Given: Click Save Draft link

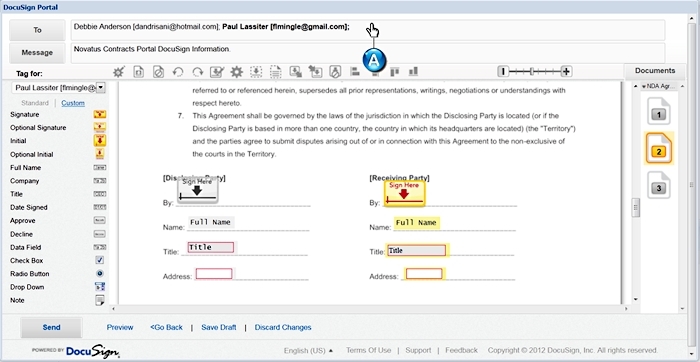Looking at the screenshot, I should 219,328.
